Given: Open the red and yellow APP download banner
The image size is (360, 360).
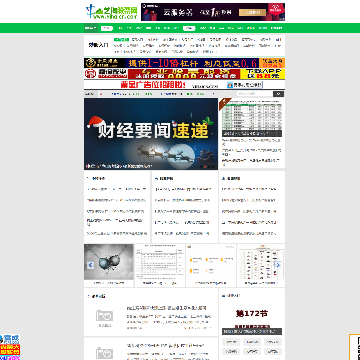Looking at the screenshot, I should click(x=184, y=74).
